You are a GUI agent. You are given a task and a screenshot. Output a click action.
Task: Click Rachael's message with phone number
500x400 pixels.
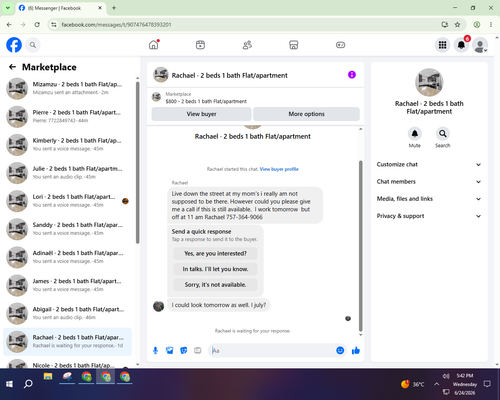coord(245,205)
